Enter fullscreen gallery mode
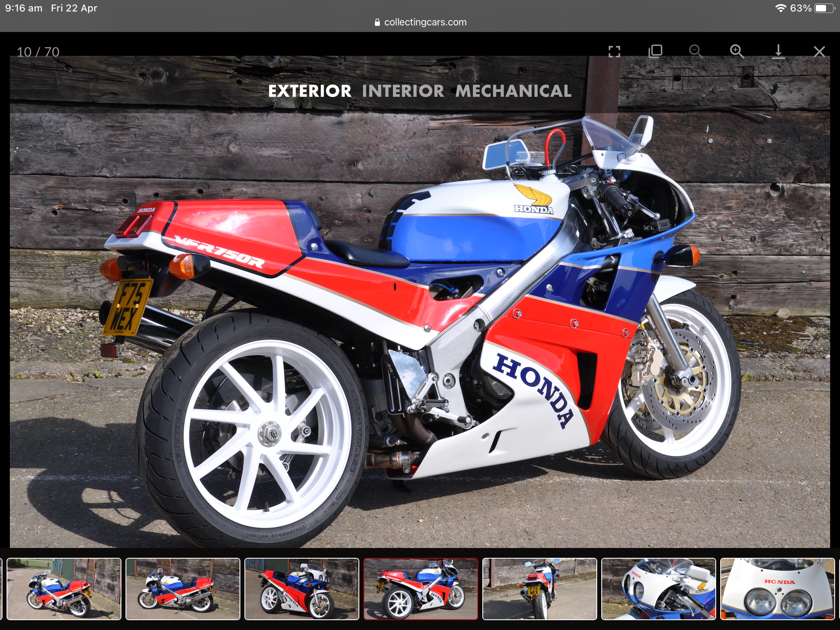Viewport: 840px width, 630px height. (614, 52)
